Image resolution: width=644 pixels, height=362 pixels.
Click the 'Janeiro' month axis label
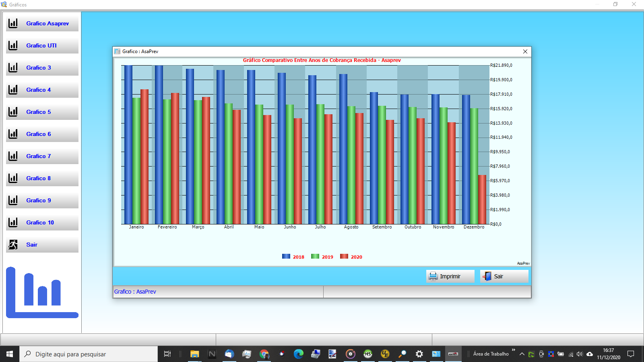136,227
